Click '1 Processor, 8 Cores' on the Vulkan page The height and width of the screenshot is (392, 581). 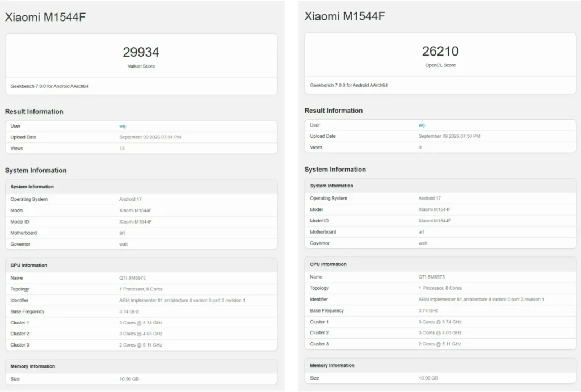[141, 289]
